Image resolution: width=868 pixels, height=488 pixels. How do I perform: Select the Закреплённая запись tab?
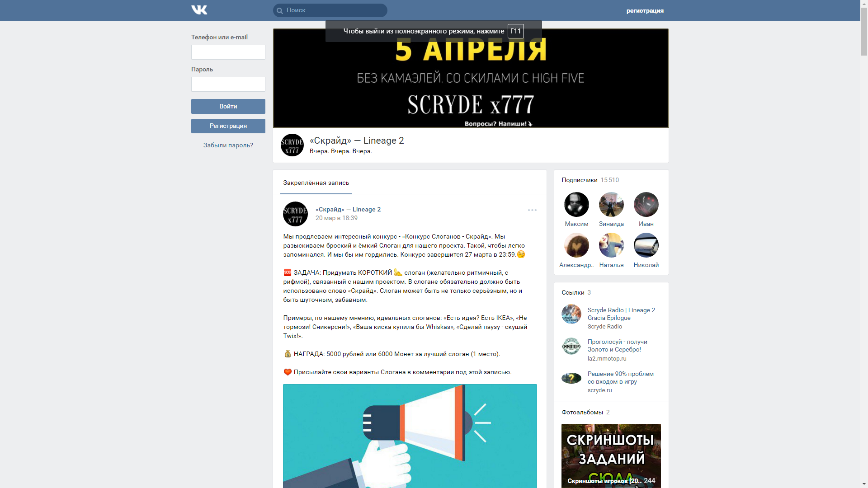(x=316, y=183)
